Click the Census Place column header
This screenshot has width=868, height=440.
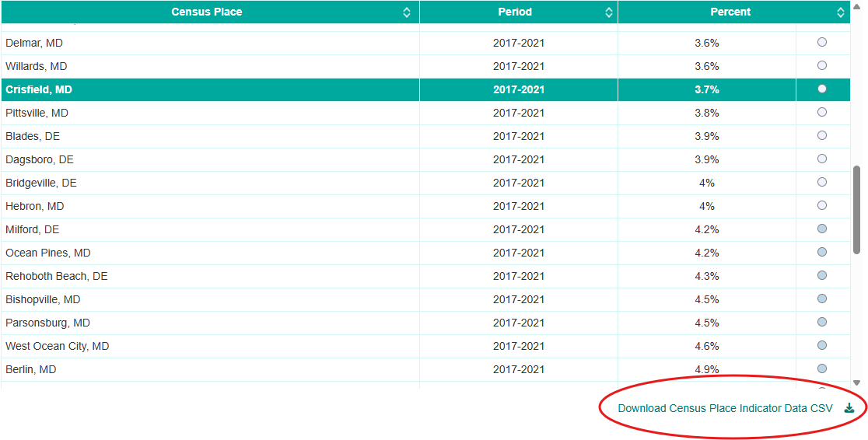pyautogui.click(x=206, y=12)
